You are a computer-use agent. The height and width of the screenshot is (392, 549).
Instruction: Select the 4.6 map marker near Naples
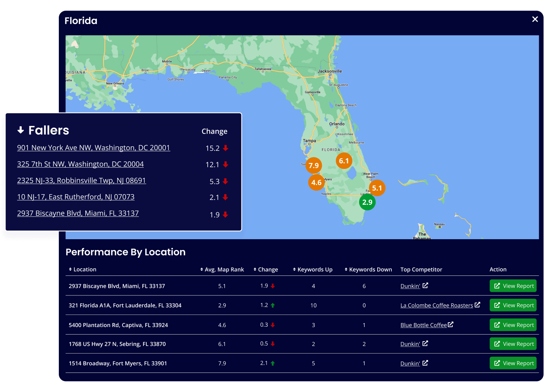pos(316,183)
